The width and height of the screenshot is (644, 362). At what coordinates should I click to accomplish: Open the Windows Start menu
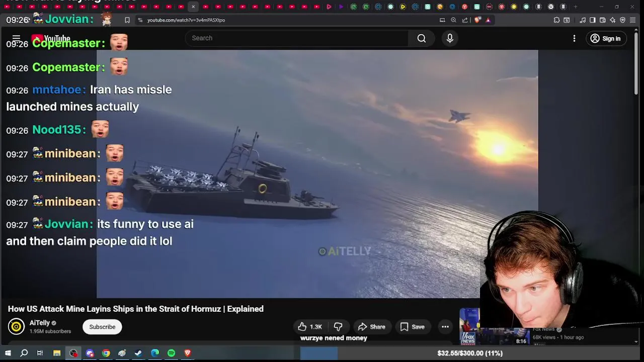tap(8, 353)
